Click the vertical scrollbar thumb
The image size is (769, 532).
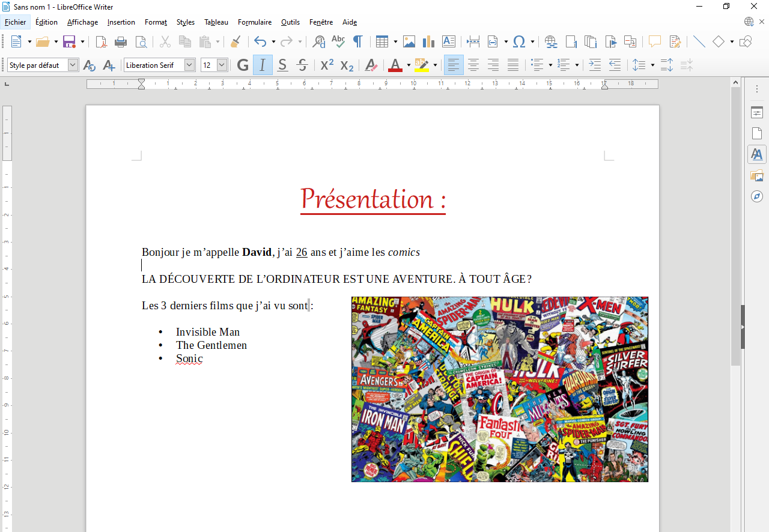[736, 225]
